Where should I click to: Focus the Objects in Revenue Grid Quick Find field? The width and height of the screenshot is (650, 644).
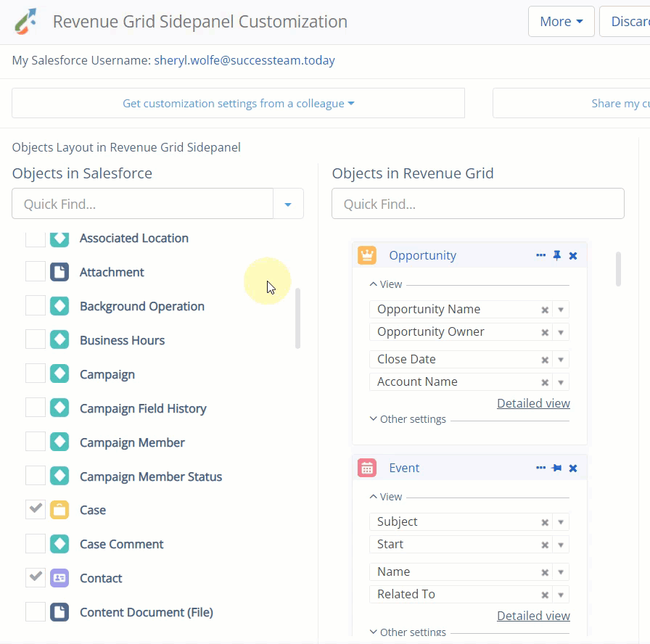[478, 204]
